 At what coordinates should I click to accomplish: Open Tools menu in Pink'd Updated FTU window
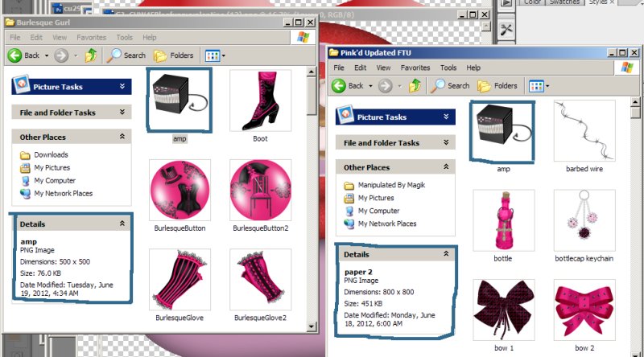tap(448, 68)
